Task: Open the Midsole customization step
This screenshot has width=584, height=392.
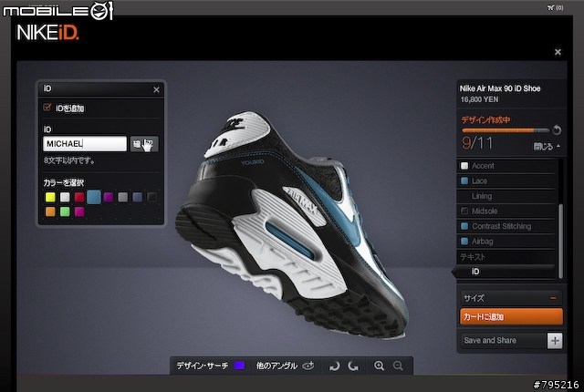Action: [x=506, y=211]
